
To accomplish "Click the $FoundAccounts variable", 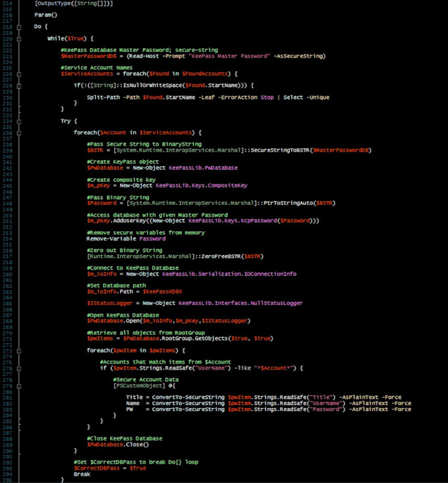I will pos(205,74).
